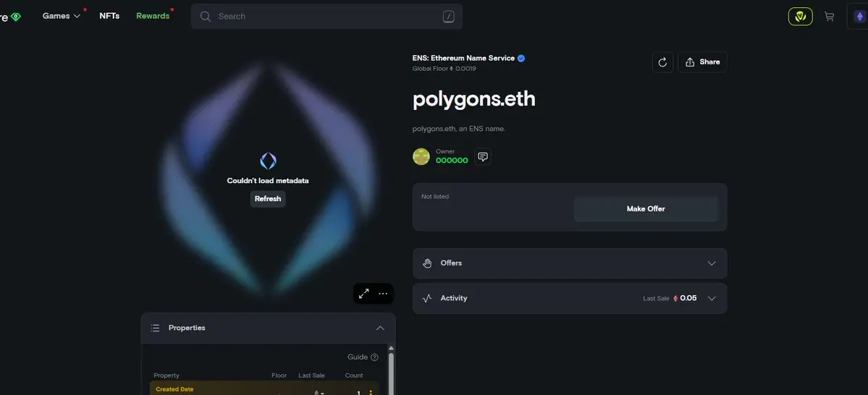
Task: Click the Properties panel scrollbar
Action: click(x=392, y=374)
